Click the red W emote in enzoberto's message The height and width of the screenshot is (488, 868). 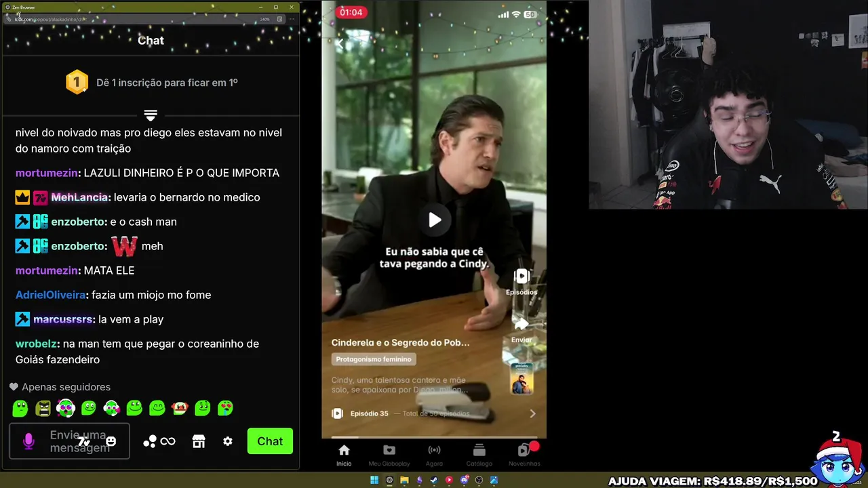pyautogui.click(x=124, y=246)
